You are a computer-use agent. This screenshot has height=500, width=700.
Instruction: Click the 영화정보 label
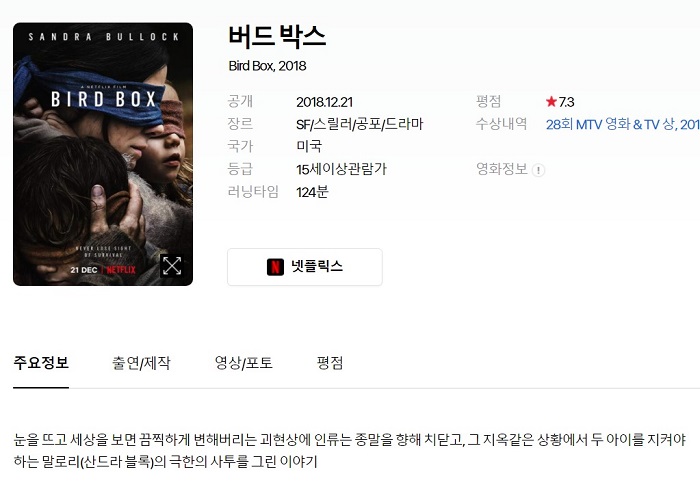point(502,169)
